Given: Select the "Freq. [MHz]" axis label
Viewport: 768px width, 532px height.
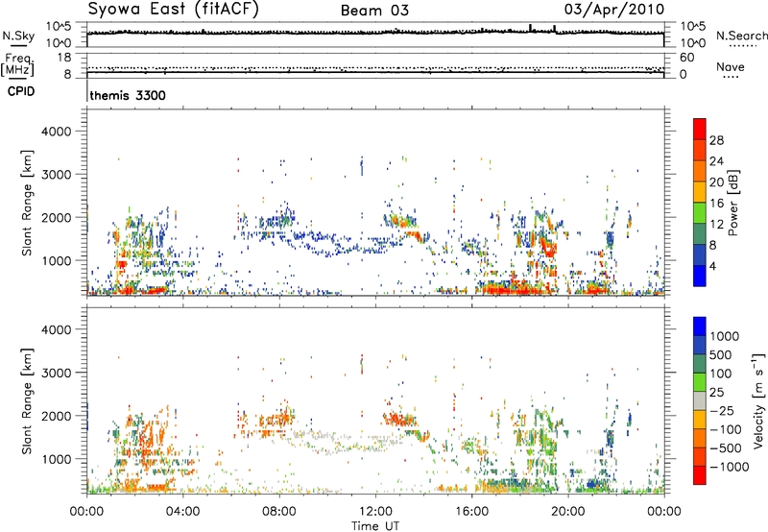Looking at the screenshot, I should click(17, 65).
